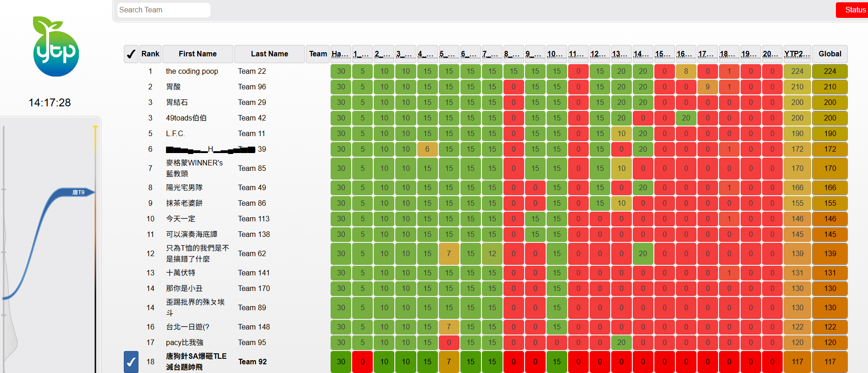The width and height of the screenshot is (868, 373).
Task: Select team name '胃酸'
Action: pos(173,87)
